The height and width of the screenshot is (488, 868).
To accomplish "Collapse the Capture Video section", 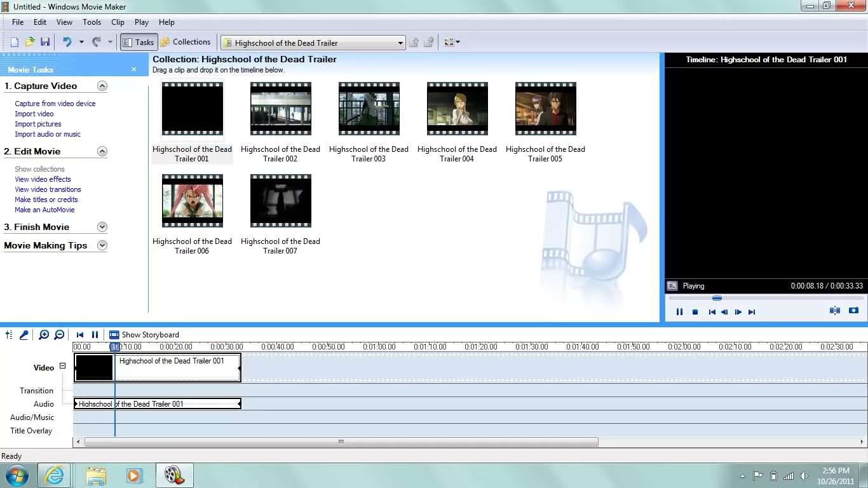I will tap(102, 86).
